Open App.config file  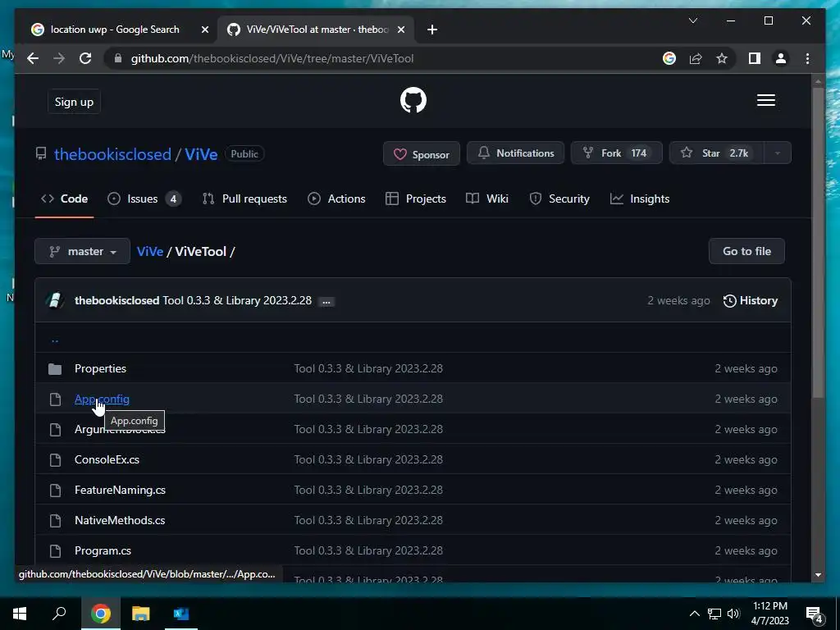[x=102, y=399]
